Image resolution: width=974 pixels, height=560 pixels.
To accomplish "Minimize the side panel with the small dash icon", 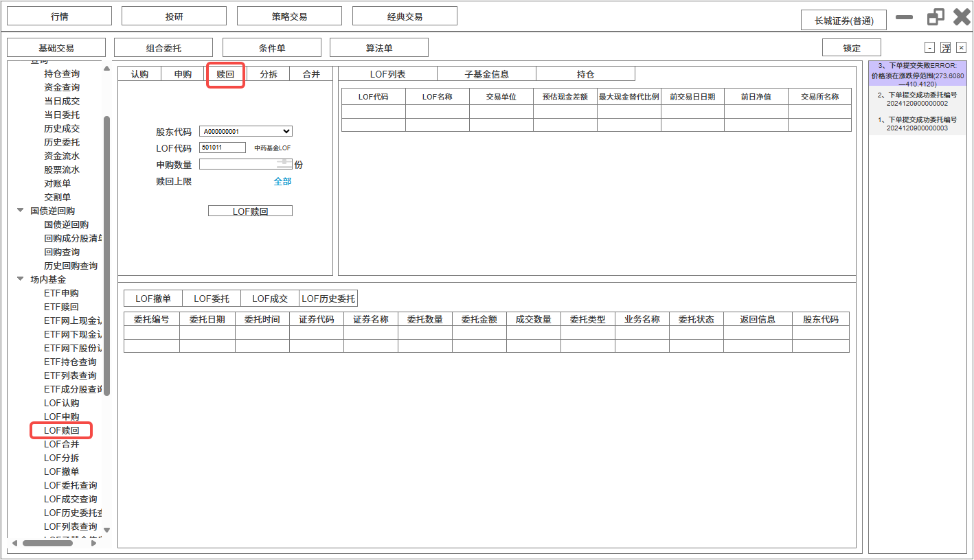I will click(929, 47).
